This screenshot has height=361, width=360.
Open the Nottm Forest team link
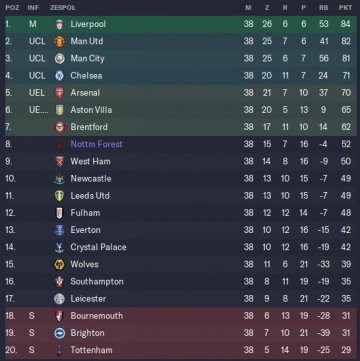coord(96,144)
